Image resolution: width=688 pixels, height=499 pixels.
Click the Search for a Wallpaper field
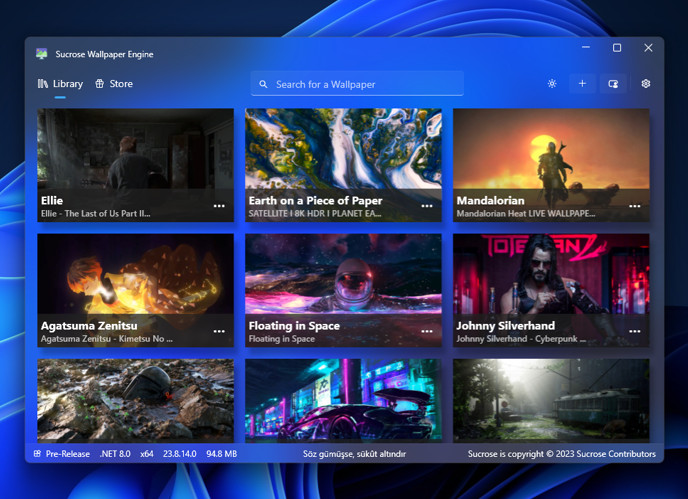click(x=357, y=84)
